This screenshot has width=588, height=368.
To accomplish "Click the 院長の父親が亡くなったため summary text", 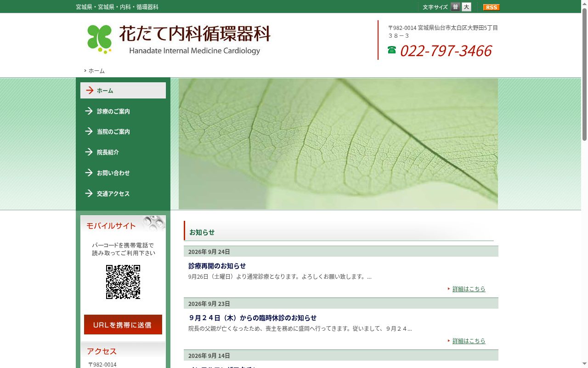I will click(x=300, y=329).
